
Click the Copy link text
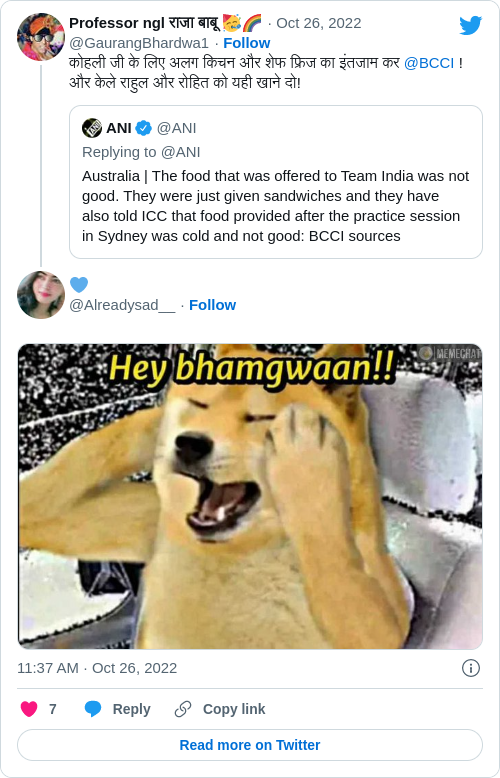point(234,709)
